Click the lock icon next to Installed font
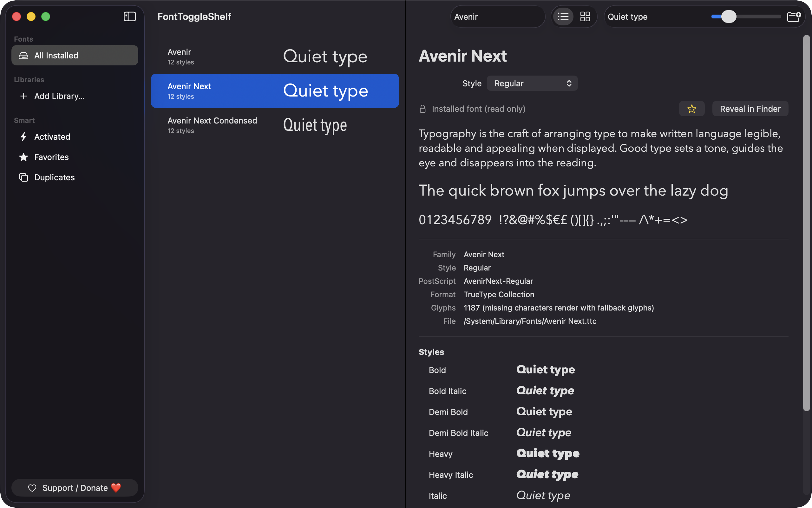The width and height of the screenshot is (812, 508). click(x=423, y=109)
